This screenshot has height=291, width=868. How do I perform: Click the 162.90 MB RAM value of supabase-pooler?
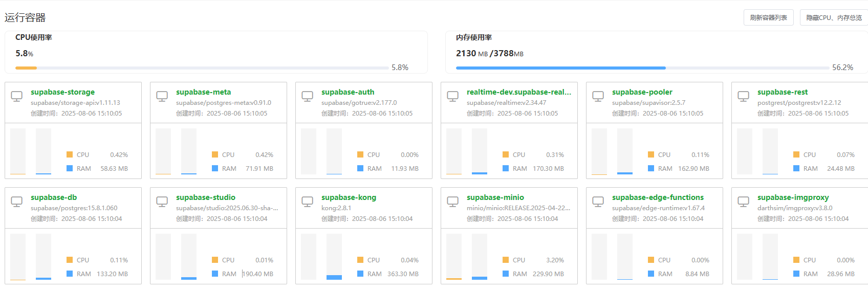[693, 169]
